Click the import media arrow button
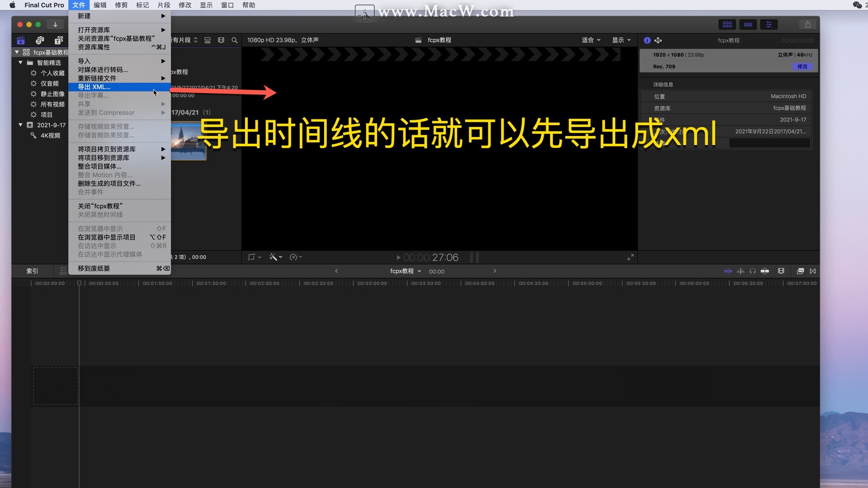This screenshot has width=868, height=488. pyautogui.click(x=55, y=24)
